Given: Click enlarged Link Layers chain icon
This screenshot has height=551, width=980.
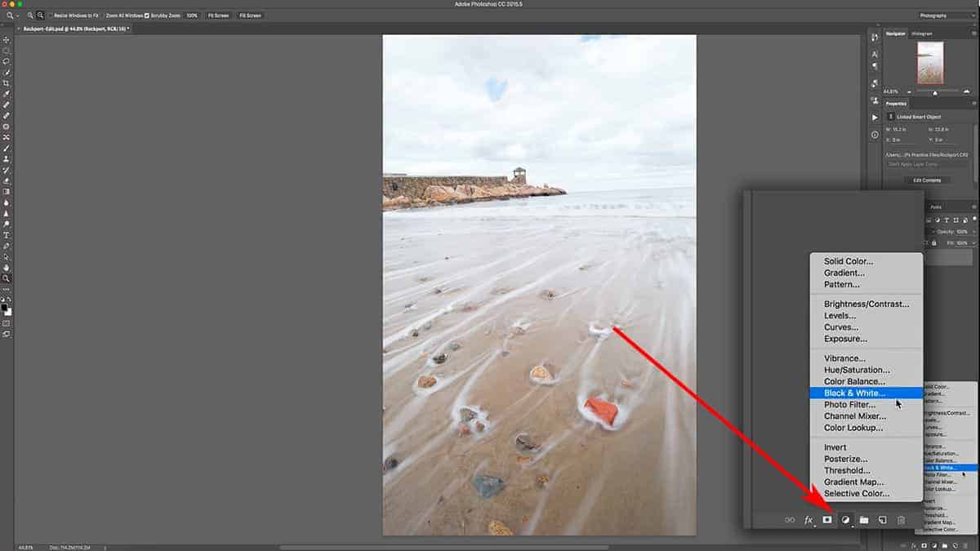Looking at the screenshot, I should click(790, 519).
